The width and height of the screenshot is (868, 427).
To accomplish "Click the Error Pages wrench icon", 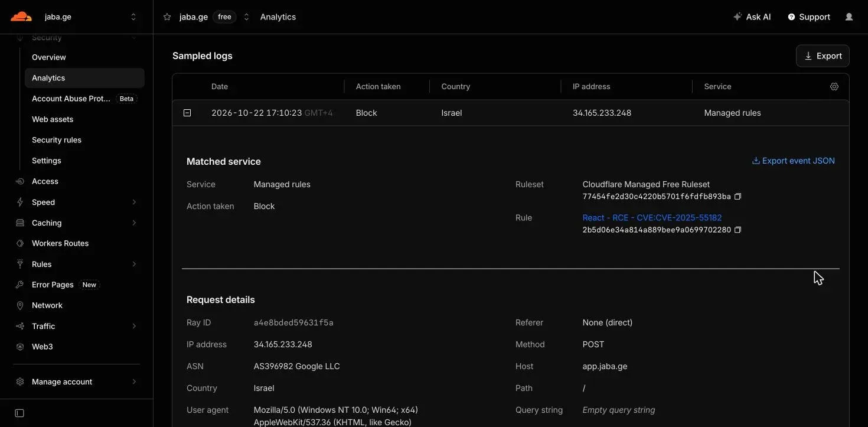I will 20,285.
